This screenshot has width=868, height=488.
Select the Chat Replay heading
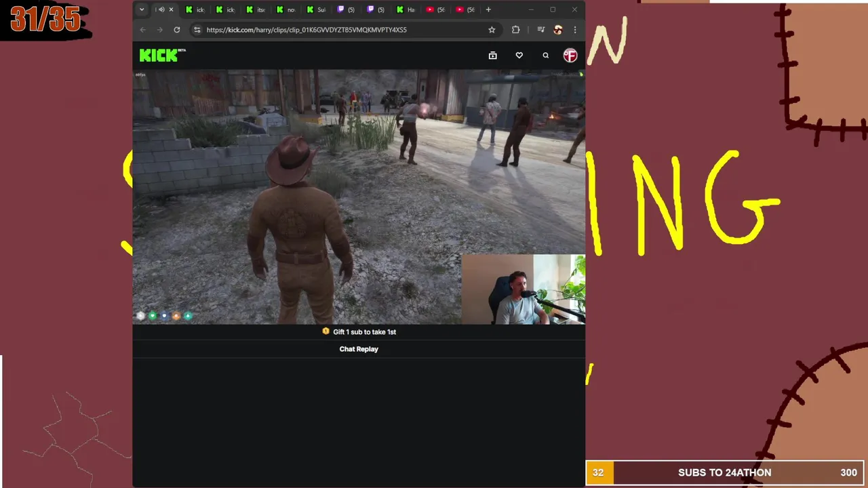359,349
